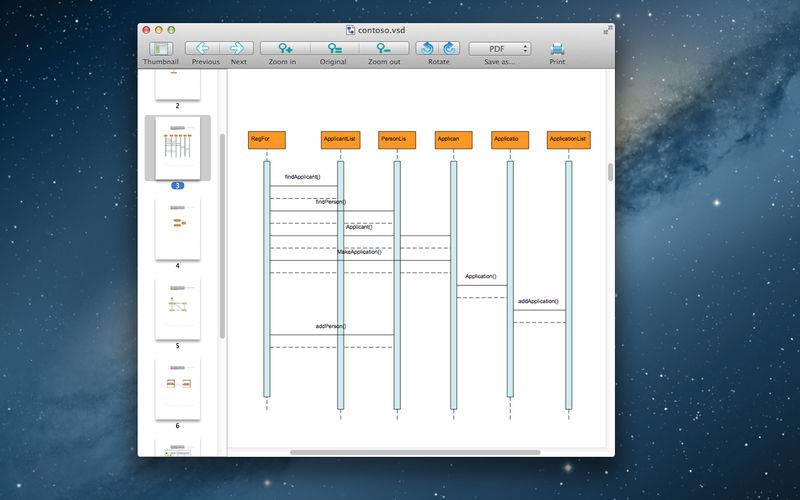The image size is (800, 500).
Task: Click the Applican orange box
Action: [454, 140]
